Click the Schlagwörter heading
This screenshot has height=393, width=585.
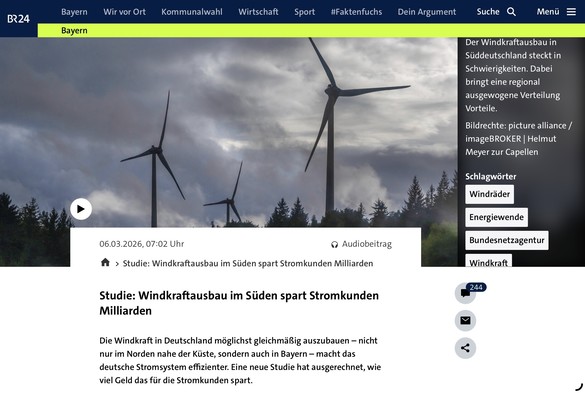[x=491, y=177]
